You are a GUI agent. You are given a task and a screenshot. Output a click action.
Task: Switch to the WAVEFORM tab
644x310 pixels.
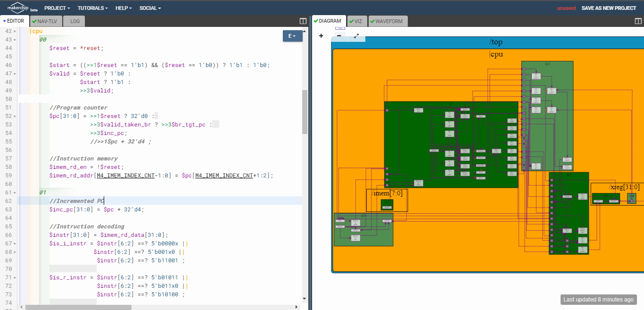[x=389, y=21]
